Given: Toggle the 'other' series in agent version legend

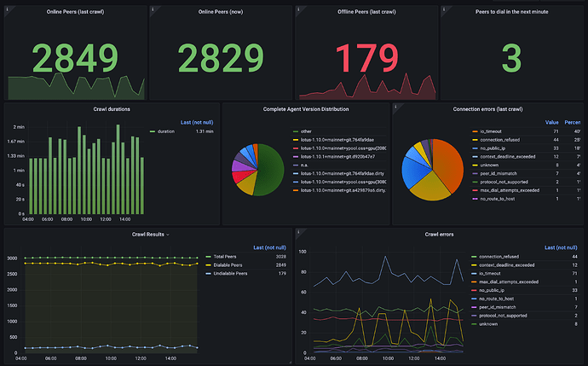Looking at the screenshot, I should tap(306, 131).
